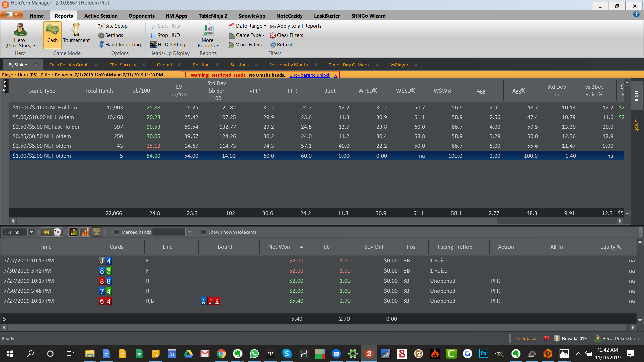Enable the Marked hands checkbox
Image resolution: width=644 pixels, height=362 pixels.
[117, 232]
